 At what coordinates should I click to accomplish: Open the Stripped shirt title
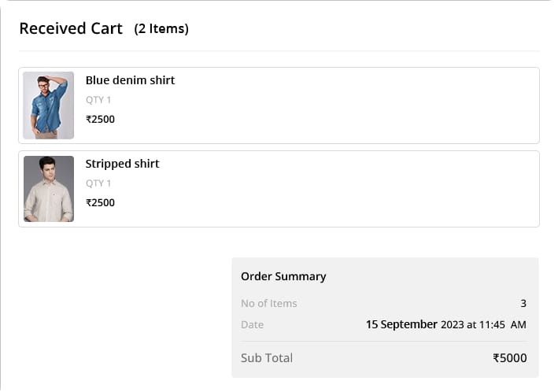pyautogui.click(x=122, y=164)
